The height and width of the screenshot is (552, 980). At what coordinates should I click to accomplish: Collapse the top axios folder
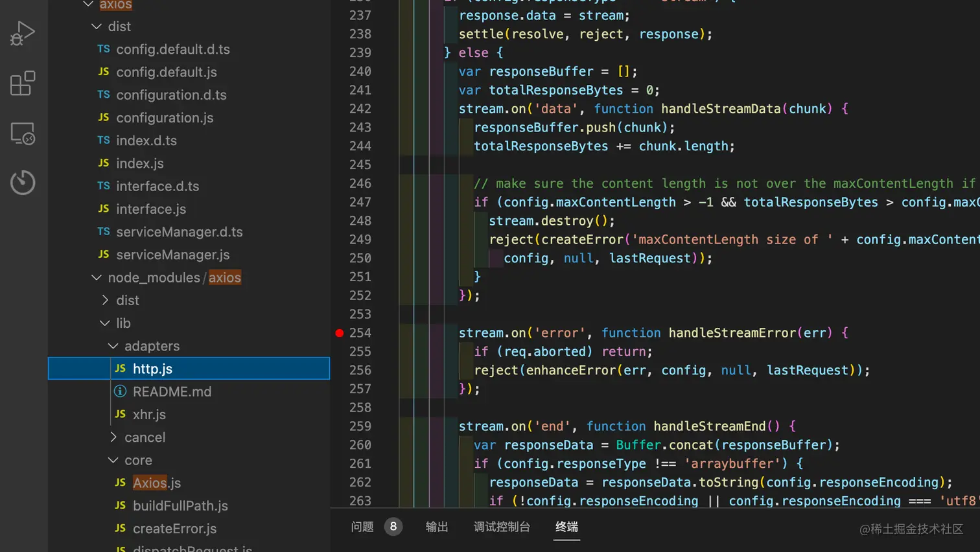(88, 5)
